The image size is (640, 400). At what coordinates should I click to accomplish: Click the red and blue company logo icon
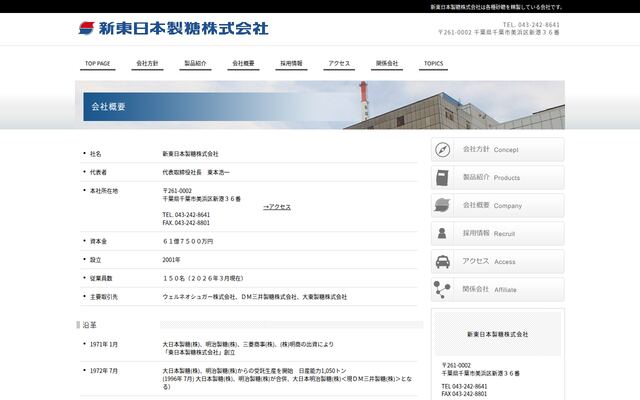87,28
